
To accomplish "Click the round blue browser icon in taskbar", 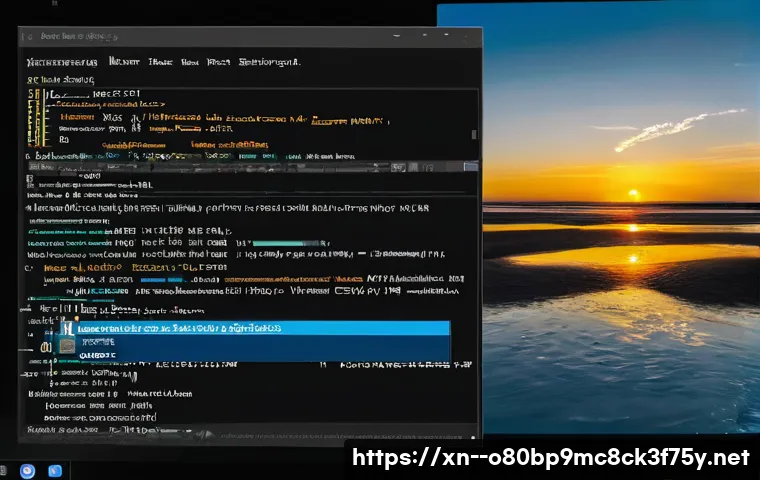I will [27, 471].
